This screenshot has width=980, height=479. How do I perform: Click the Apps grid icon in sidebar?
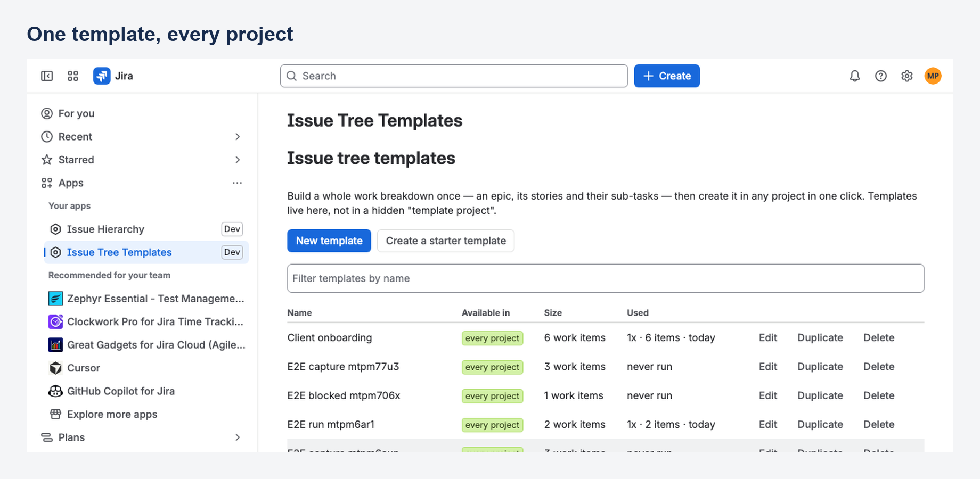point(47,183)
